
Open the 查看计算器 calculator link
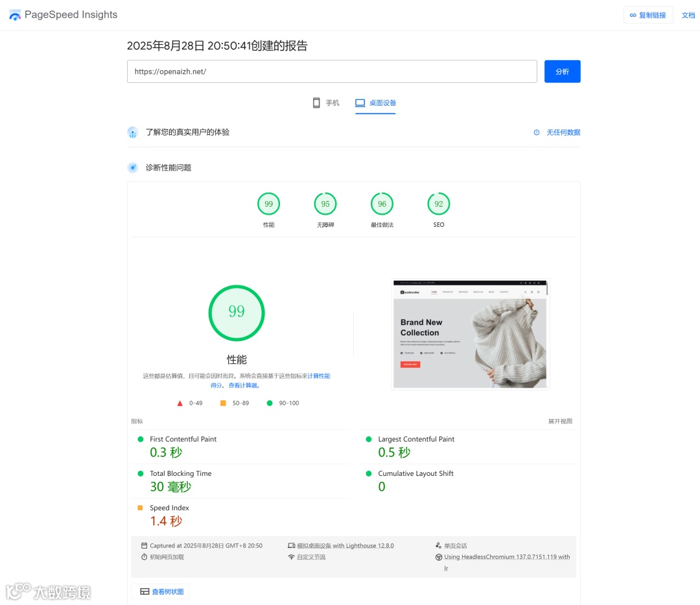coord(243,385)
